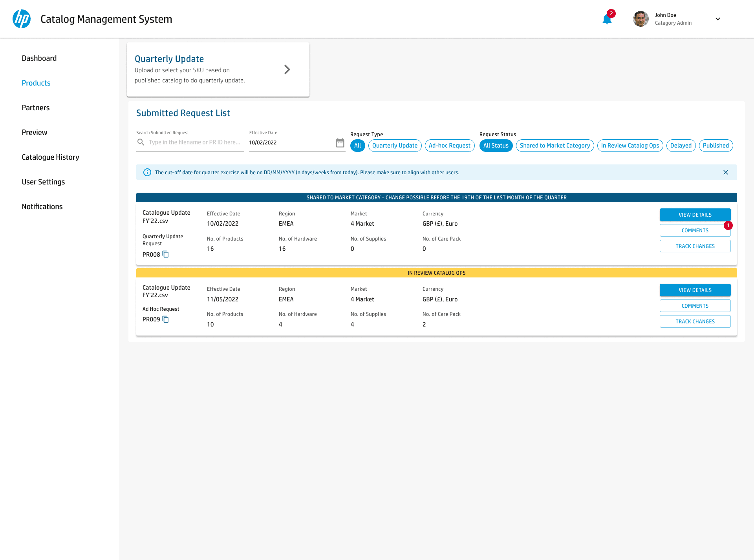The image size is (754, 560).
Task: Open Quarterly Update card arrow
Action: [x=287, y=69]
